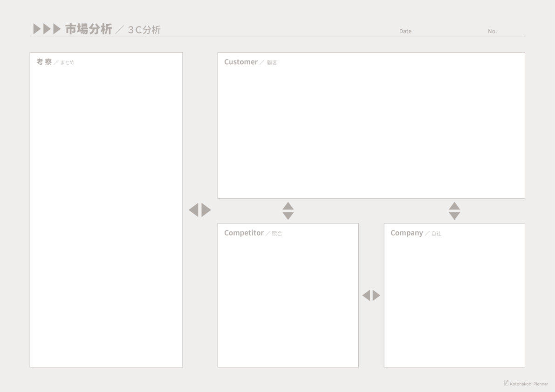Select the left-right arrows between Competitor and Company
Screen dimensions: 555x392
coord(371,296)
